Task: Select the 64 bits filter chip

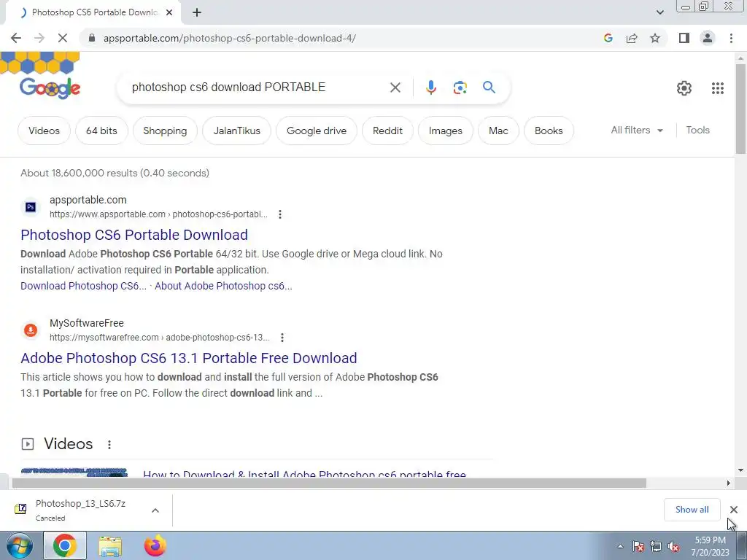Action: tap(101, 131)
